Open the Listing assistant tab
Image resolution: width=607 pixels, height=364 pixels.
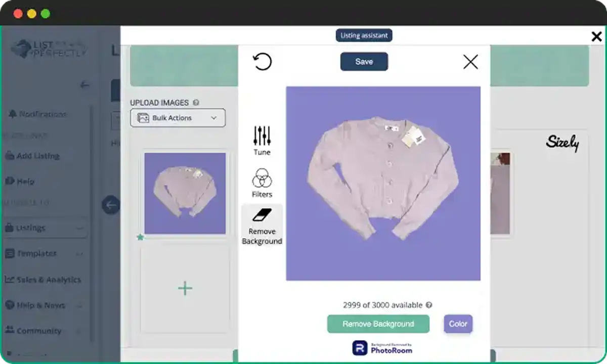click(364, 35)
